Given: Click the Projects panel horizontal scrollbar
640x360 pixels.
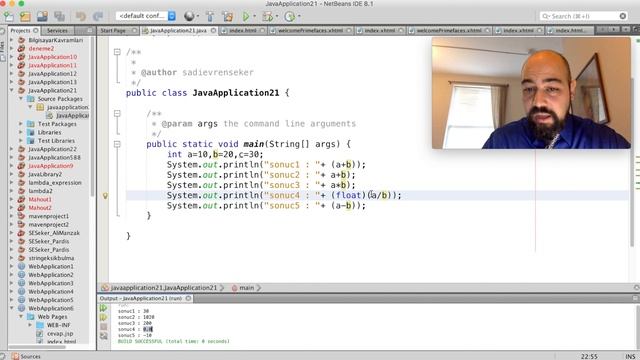Looking at the screenshot, I should coord(37,347).
